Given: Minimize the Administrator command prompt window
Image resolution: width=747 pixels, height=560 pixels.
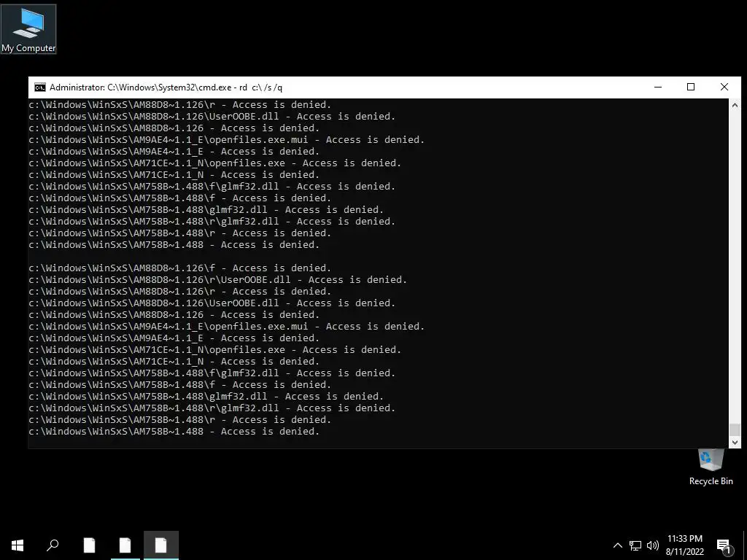Looking at the screenshot, I should (x=658, y=87).
